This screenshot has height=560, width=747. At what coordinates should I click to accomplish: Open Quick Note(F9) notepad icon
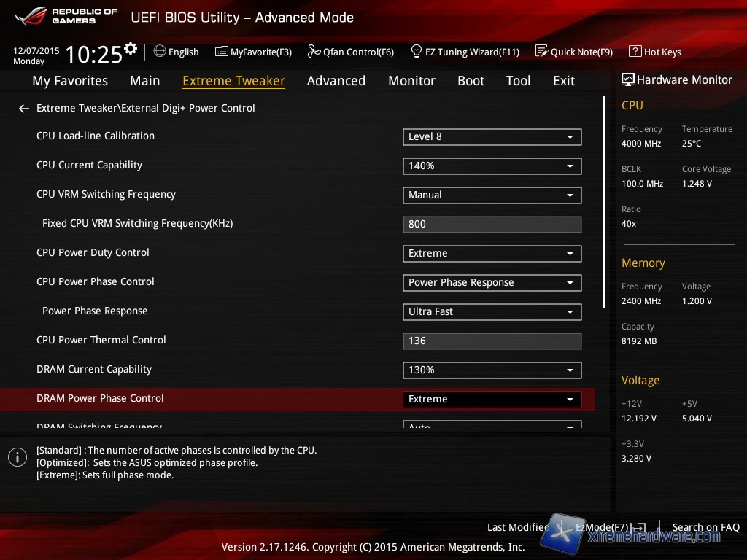tap(541, 52)
